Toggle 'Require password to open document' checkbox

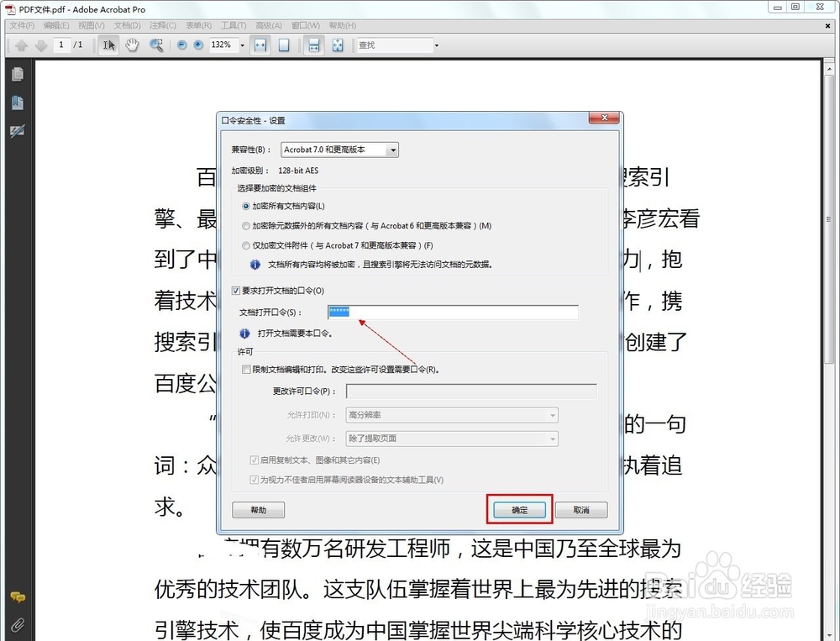pyautogui.click(x=236, y=291)
